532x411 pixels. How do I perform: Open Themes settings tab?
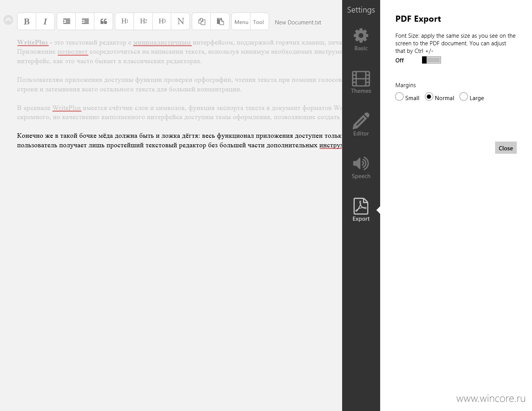click(361, 82)
